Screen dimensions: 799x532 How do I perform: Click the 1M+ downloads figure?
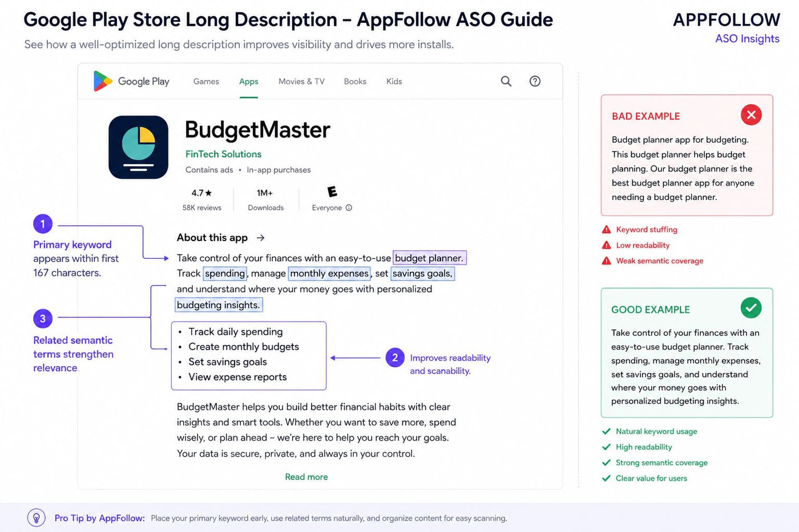(x=265, y=193)
